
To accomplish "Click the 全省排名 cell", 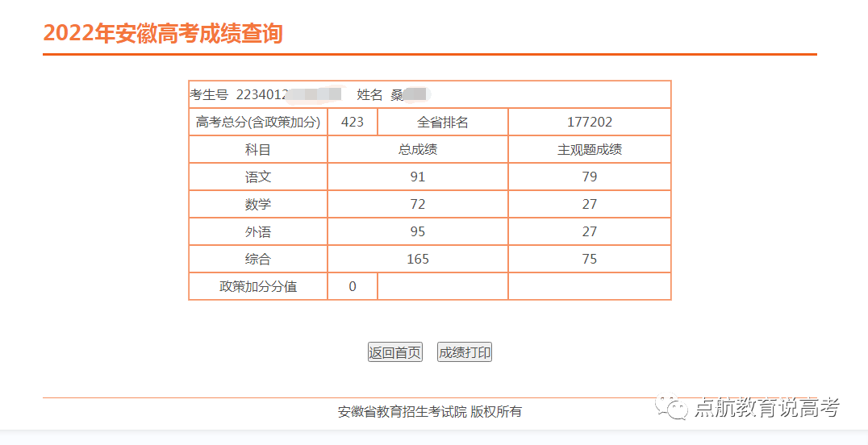I will 443,122.
